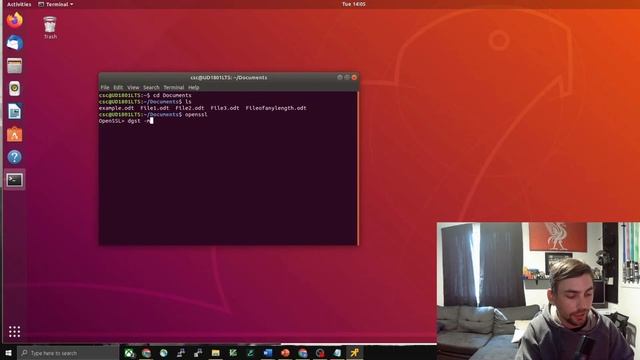640x360 pixels.
Task: Click the terminal title bar csc@UD1801LTS
Action: point(229,77)
